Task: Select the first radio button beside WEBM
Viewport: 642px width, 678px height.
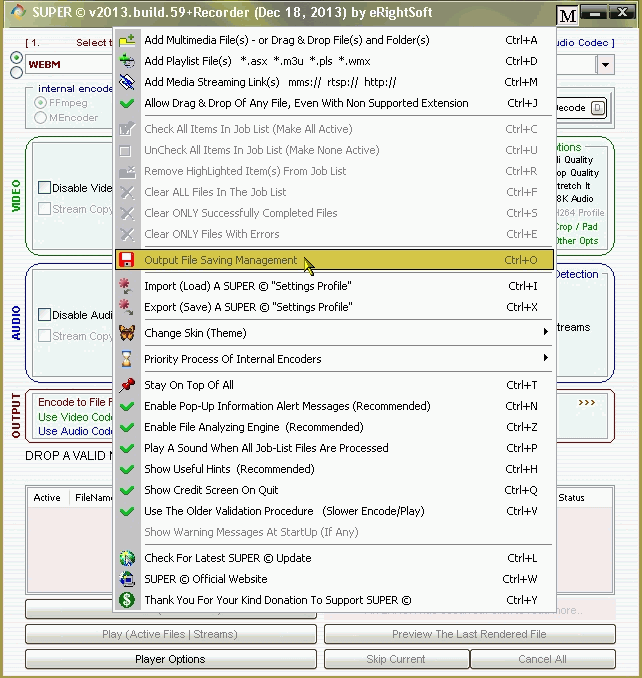Action: coord(16,57)
